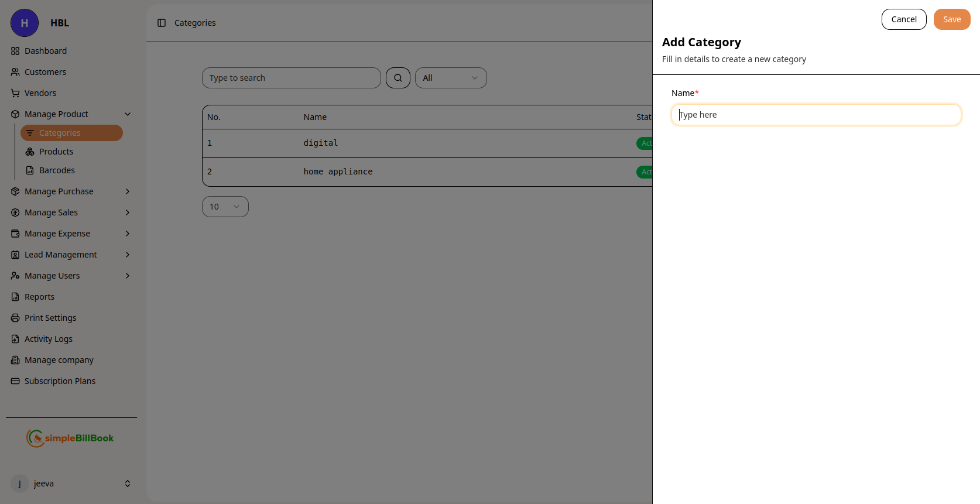Viewport: 980px width, 504px height.
Task: Go to Products in the sidebar
Action: point(56,152)
